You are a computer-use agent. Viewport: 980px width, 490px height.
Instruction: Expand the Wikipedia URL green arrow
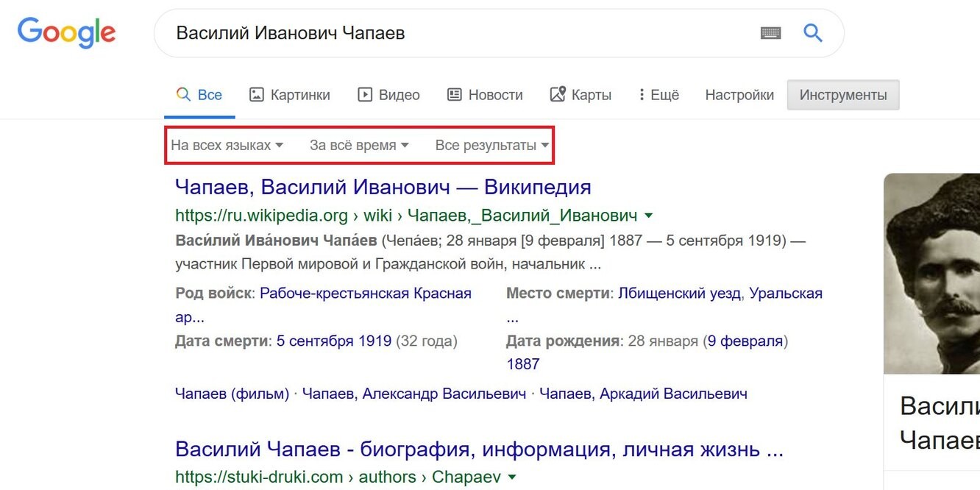648,216
